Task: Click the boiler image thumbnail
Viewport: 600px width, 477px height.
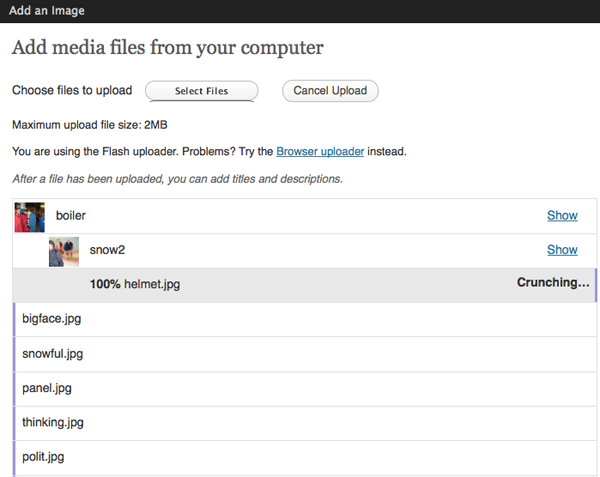Action: click(x=30, y=216)
